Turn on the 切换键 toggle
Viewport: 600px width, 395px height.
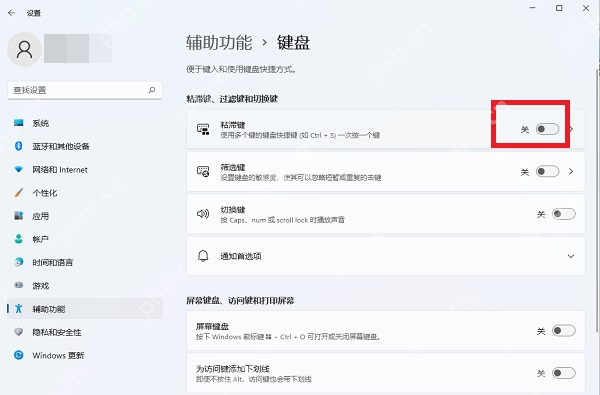(x=563, y=214)
